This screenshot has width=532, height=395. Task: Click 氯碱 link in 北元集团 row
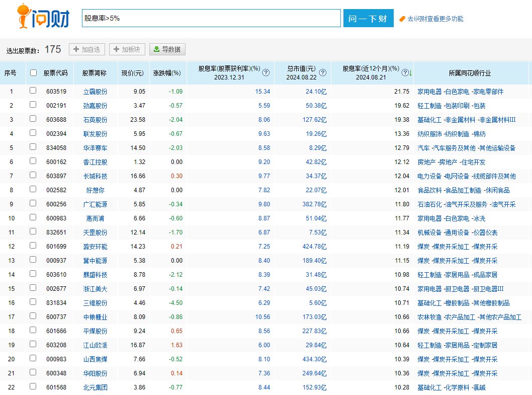(x=479, y=387)
